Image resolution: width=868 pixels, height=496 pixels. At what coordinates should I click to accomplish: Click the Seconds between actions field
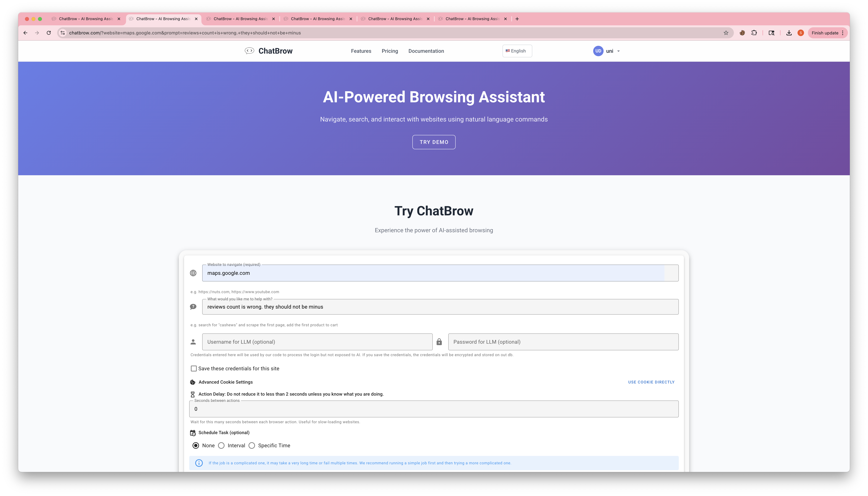tap(433, 409)
